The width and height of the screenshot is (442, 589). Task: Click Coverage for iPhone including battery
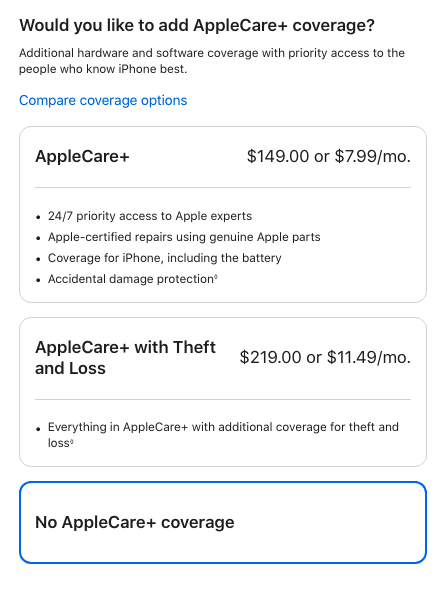click(x=164, y=258)
